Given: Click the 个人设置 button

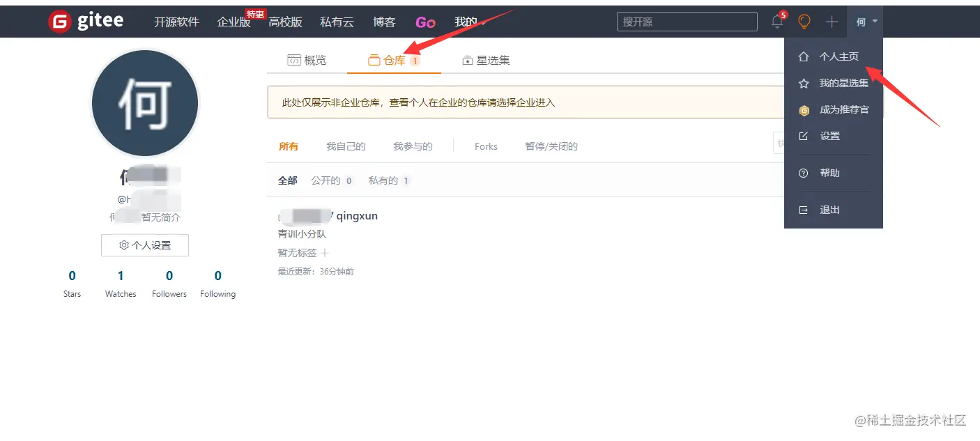Looking at the screenshot, I should 145,245.
